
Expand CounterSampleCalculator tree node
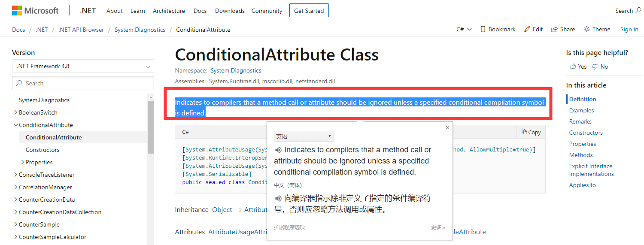[x=16, y=237]
